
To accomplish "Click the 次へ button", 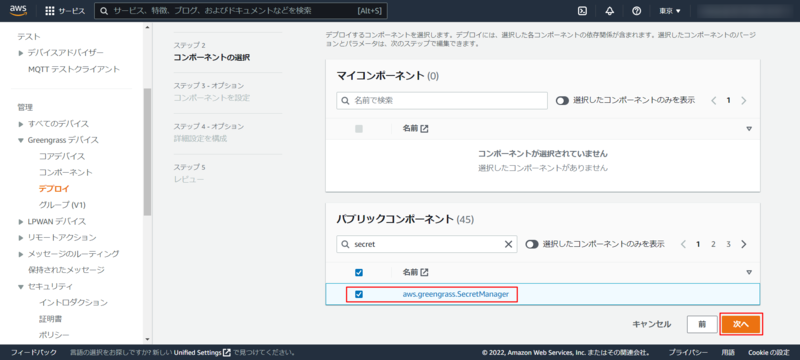I will point(741,324).
